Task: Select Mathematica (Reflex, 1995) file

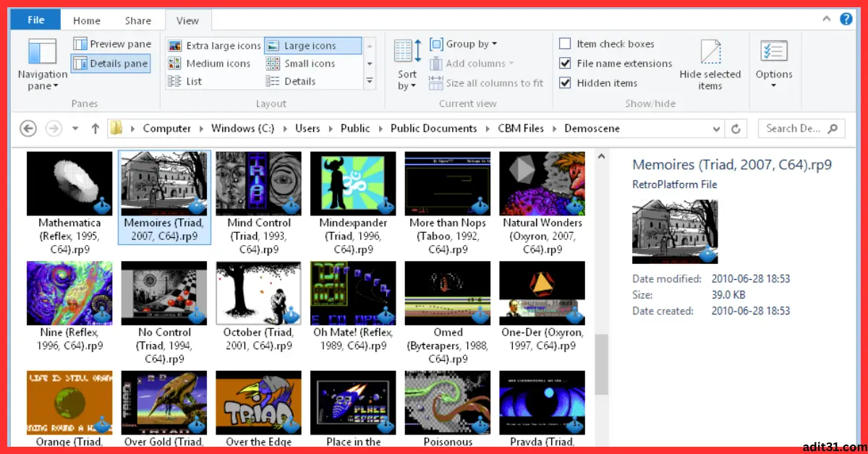Action: (x=69, y=204)
